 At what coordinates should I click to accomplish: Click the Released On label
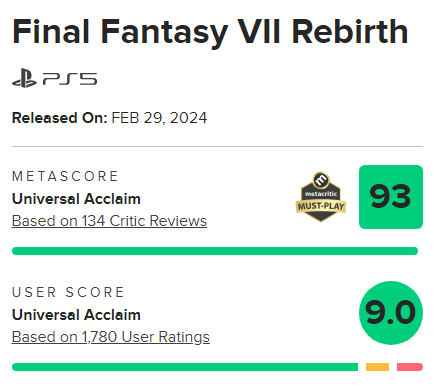click(x=59, y=118)
